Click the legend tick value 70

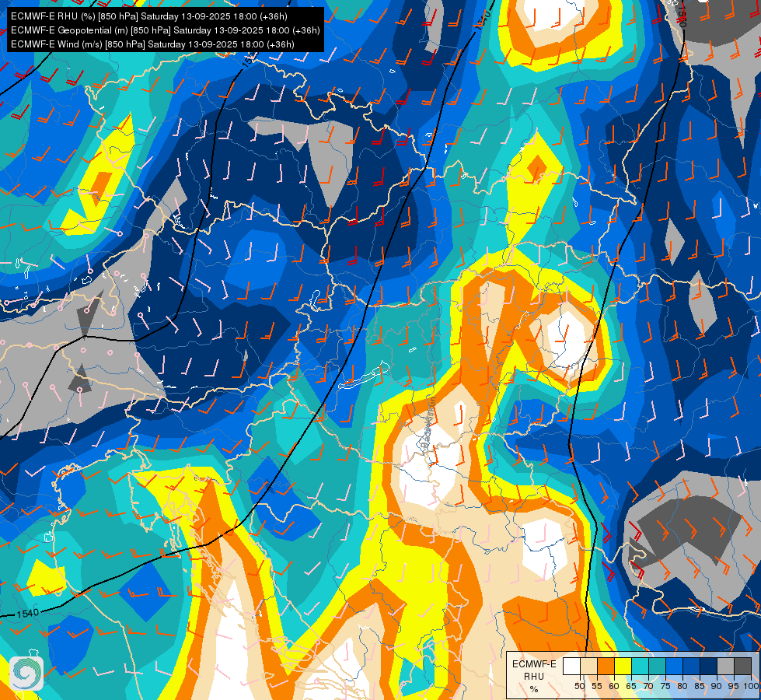pos(648,686)
